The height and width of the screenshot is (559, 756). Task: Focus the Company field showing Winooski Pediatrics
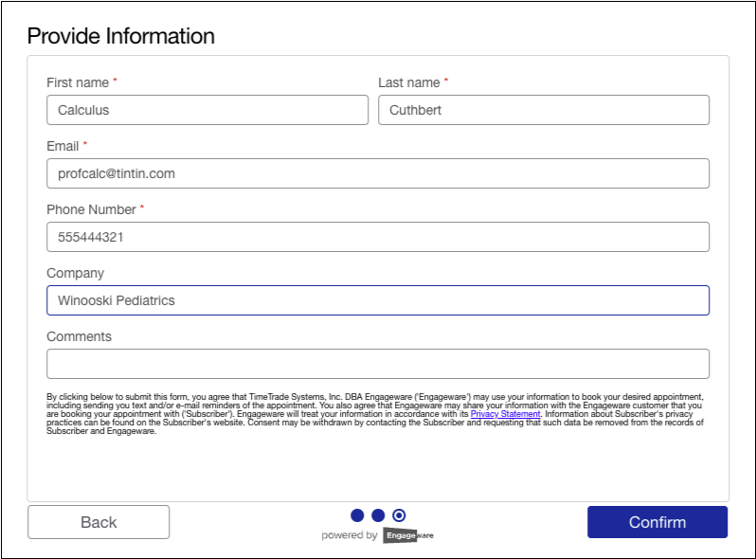pos(377,300)
